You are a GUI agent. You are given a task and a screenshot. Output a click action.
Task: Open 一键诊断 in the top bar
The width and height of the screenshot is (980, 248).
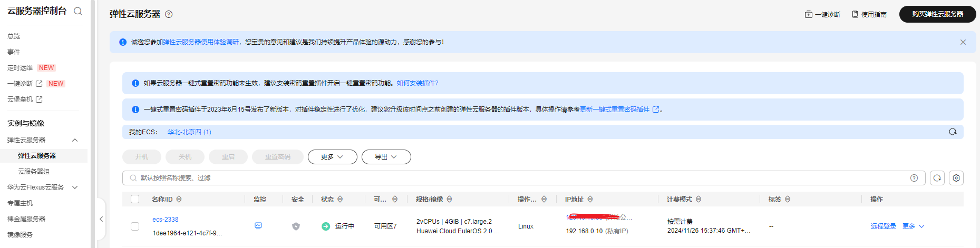pos(822,14)
